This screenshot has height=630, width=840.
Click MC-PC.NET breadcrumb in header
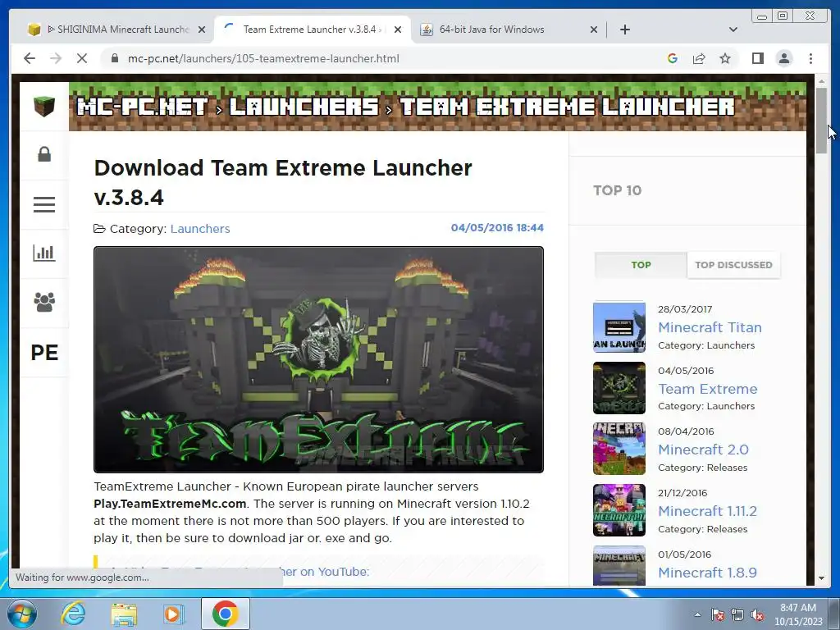click(x=143, y=107)
